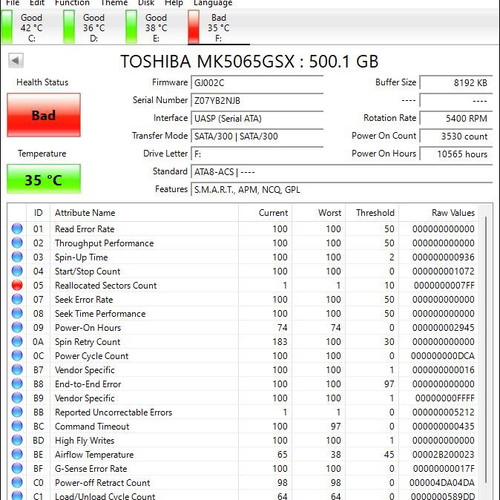500x500 pixels.
Task: Click the attribute list vertical scrollbar
Action: (x=486, y=350)
